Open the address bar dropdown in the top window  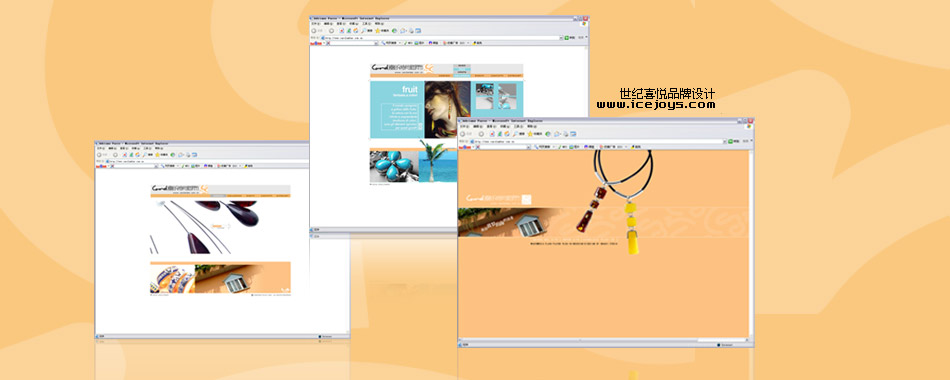click(561, 38)
